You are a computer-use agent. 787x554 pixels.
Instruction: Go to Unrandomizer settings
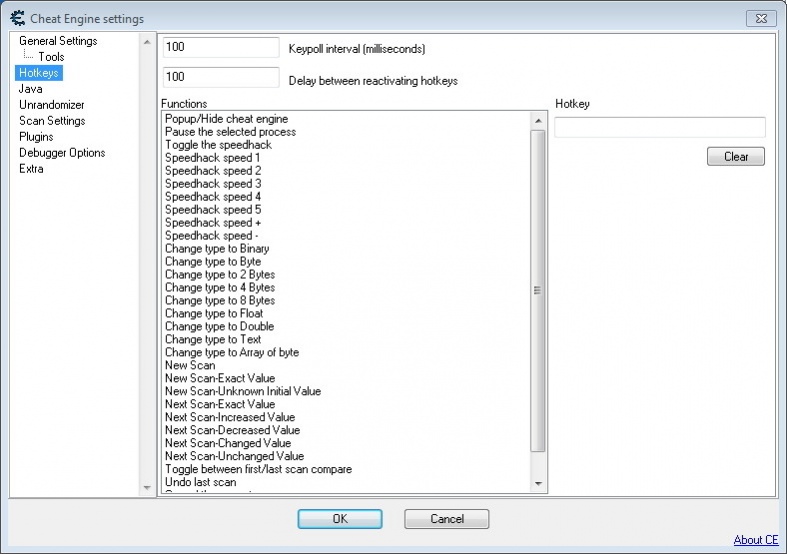52,105
